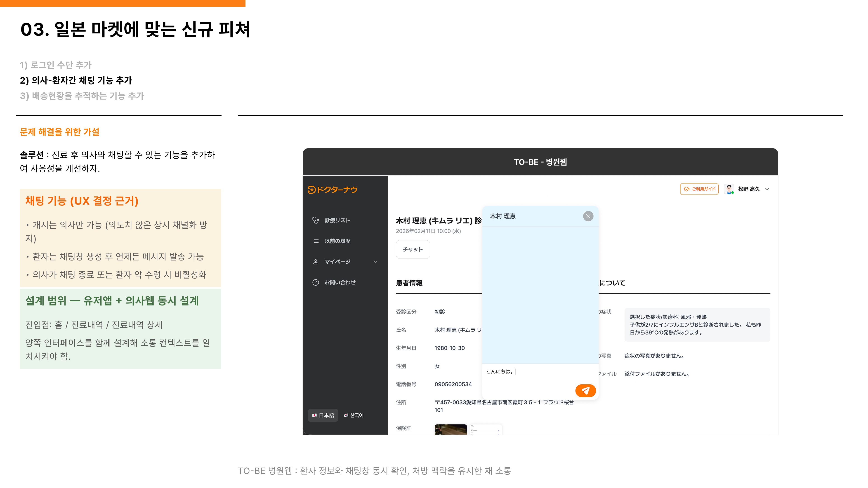Close the 木村 理恵 chat popup
The image size is (868, 488).
coord(588,216)
